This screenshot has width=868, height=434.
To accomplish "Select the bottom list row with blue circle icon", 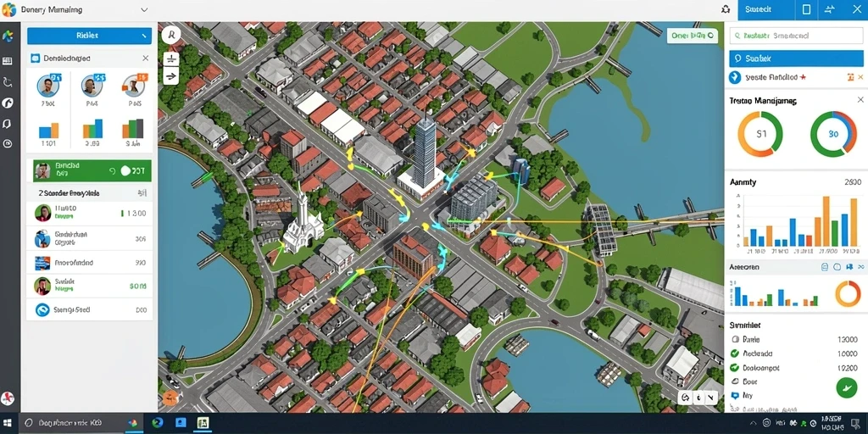I will (90, 309).
